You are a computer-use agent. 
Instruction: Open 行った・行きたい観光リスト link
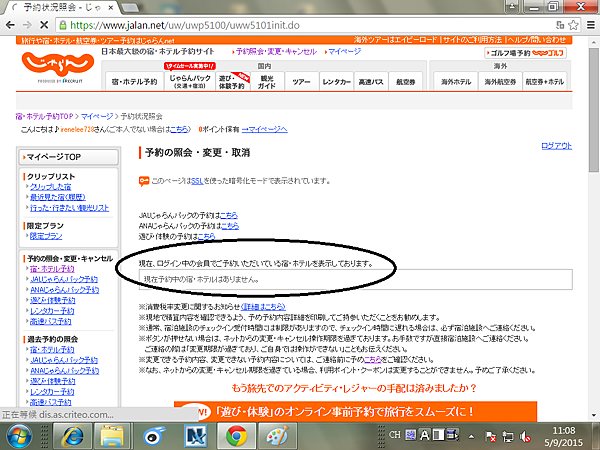pyautogui.click(x=69, y=207)
